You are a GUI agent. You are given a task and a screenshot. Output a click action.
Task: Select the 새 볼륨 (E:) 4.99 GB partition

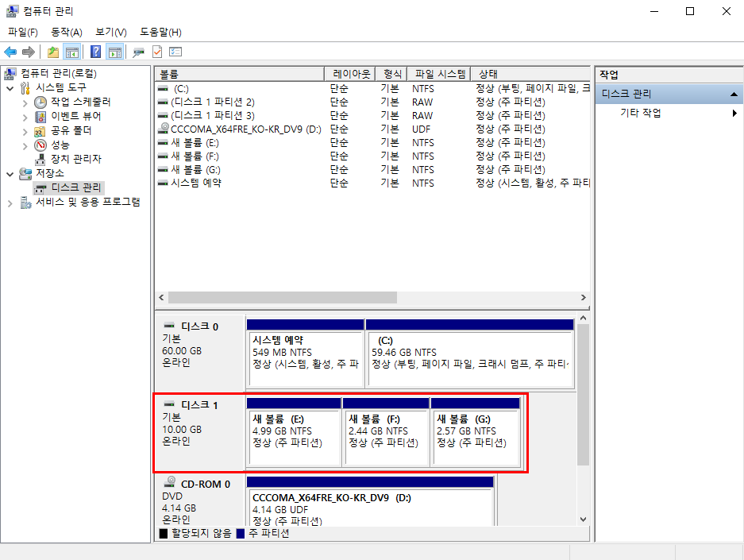tap(294, 432)
